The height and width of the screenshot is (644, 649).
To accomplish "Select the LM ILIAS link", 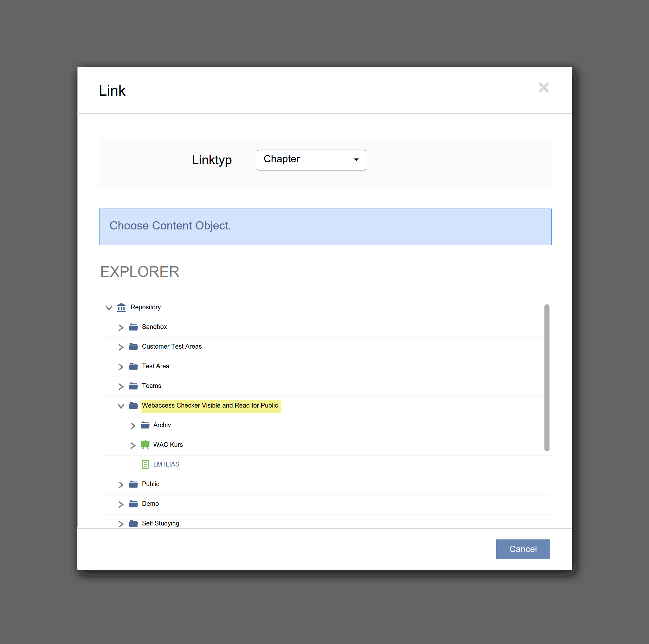I will tap(166, 464).
